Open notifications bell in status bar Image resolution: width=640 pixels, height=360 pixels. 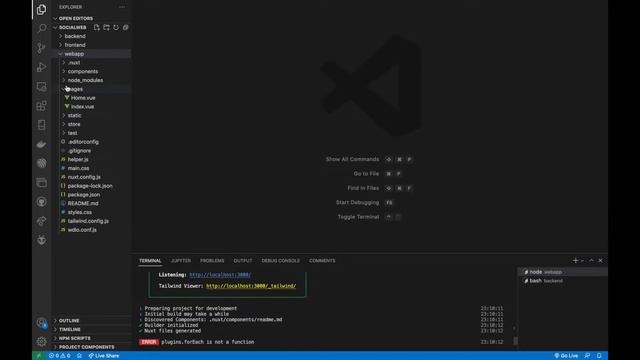599,356
